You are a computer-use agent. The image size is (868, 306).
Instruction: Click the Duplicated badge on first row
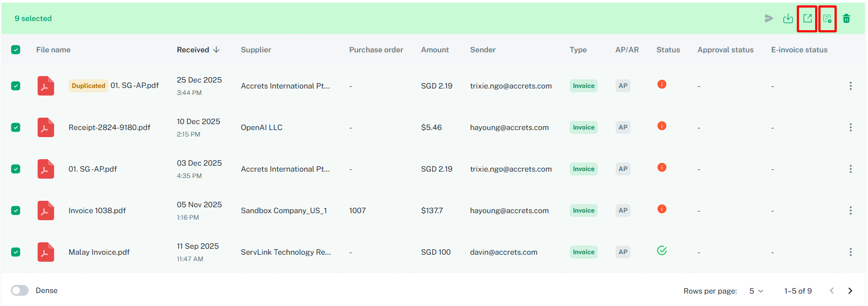pos(88,86)
